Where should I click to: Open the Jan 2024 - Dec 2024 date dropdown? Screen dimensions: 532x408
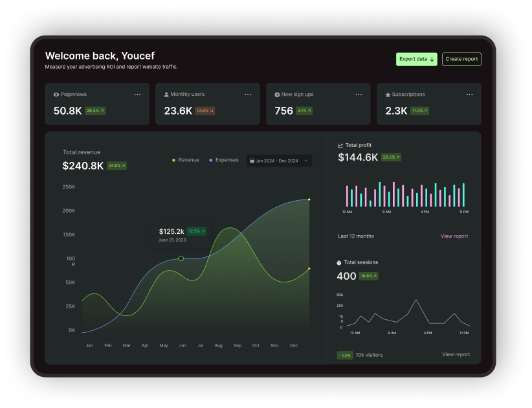coord(279,161)
